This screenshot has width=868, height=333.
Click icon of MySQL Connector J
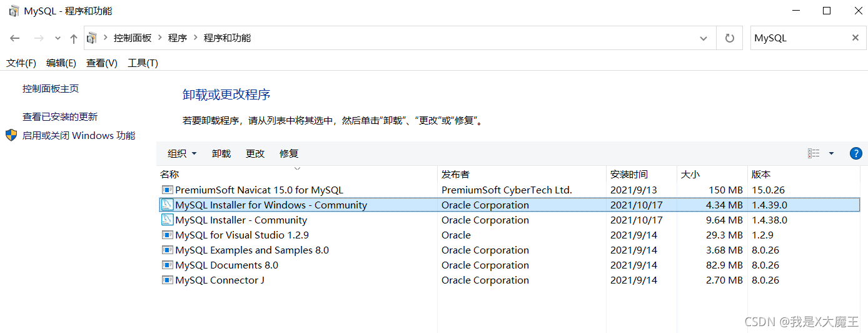167,280
